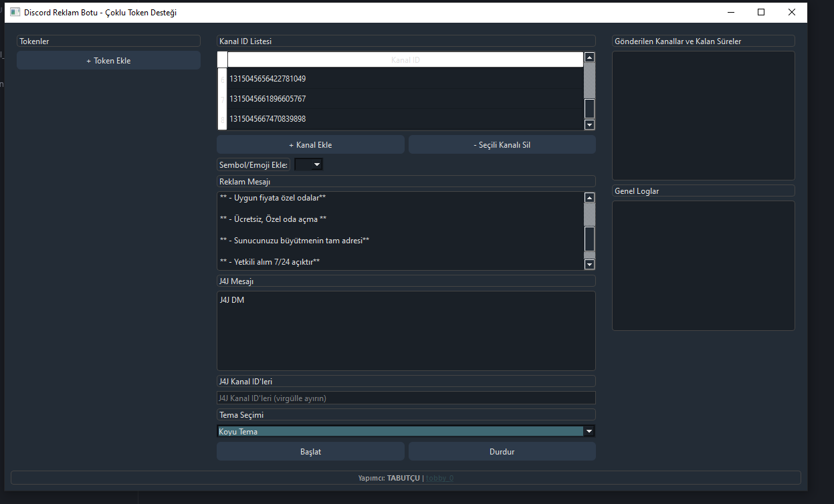Click the Reklam Mesajı scroll down arrow

click(x=589, y=265)
